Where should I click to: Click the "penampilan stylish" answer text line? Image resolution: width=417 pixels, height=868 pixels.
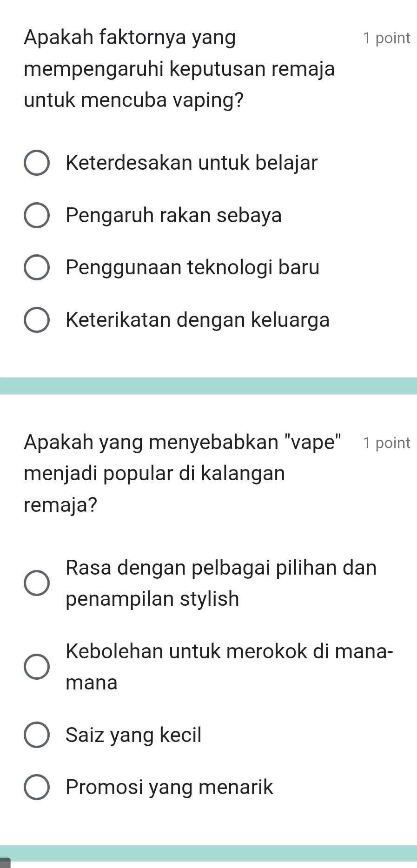152,599
